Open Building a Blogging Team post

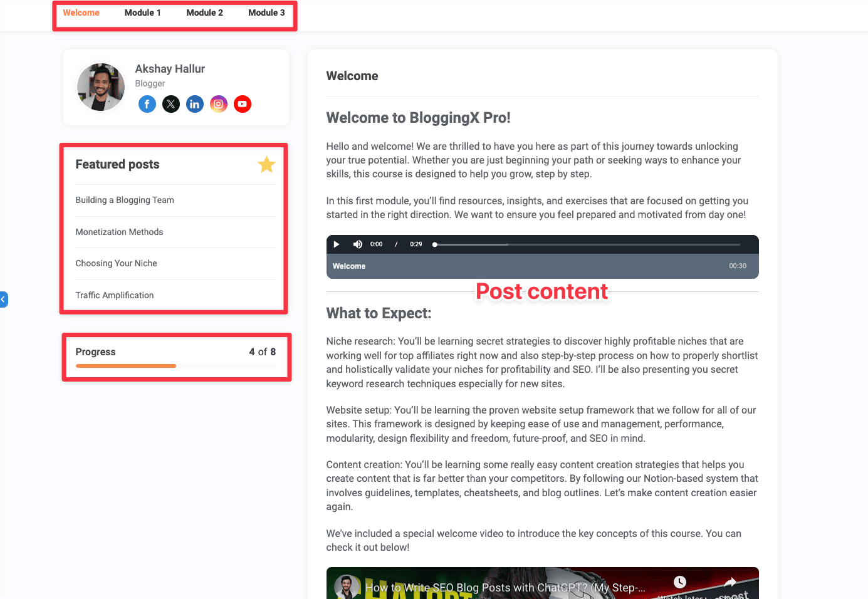(125, 200)
